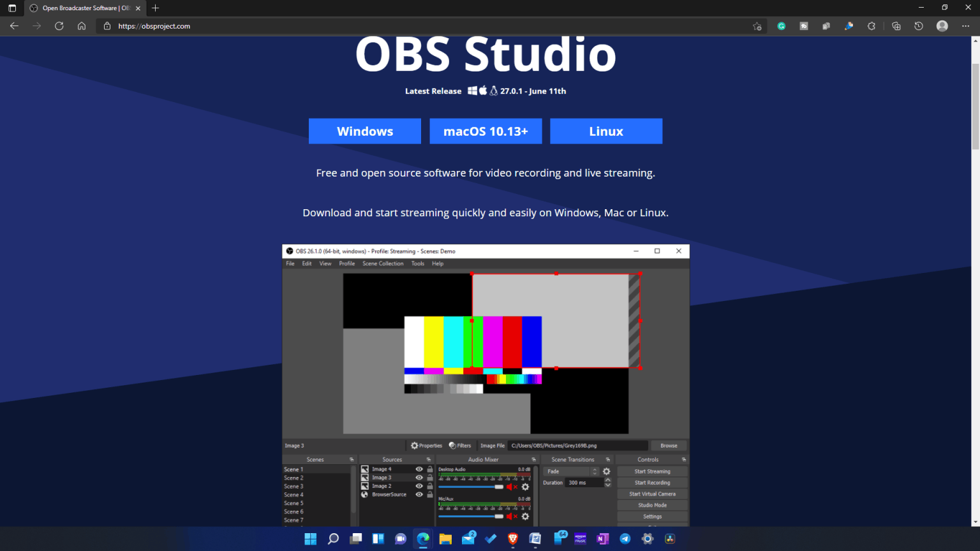Screen dimensions: 980x551
Task: Open Mic/Aux settings gear
Action: click(524, 517)
